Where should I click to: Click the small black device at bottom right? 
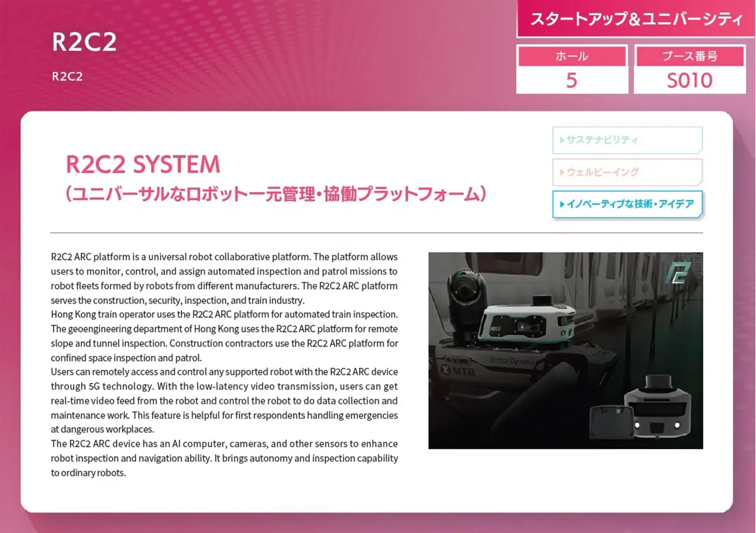click(609, 422)
